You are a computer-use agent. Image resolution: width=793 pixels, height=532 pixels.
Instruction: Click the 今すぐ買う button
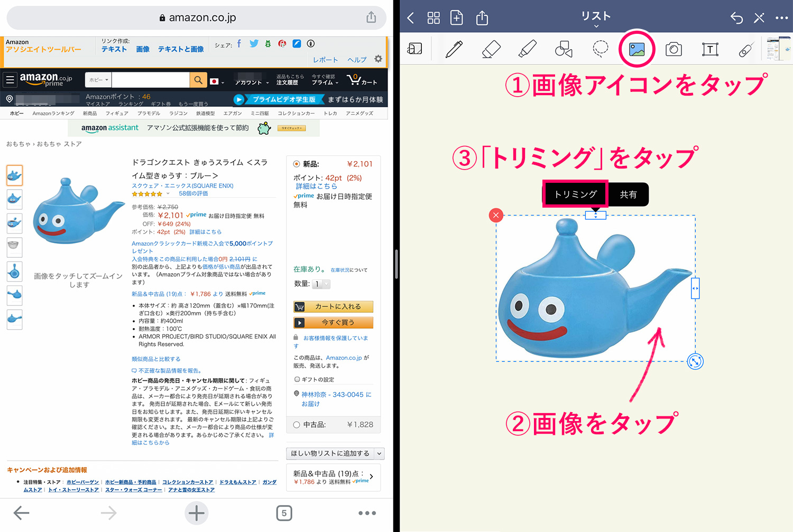point(334,322)
